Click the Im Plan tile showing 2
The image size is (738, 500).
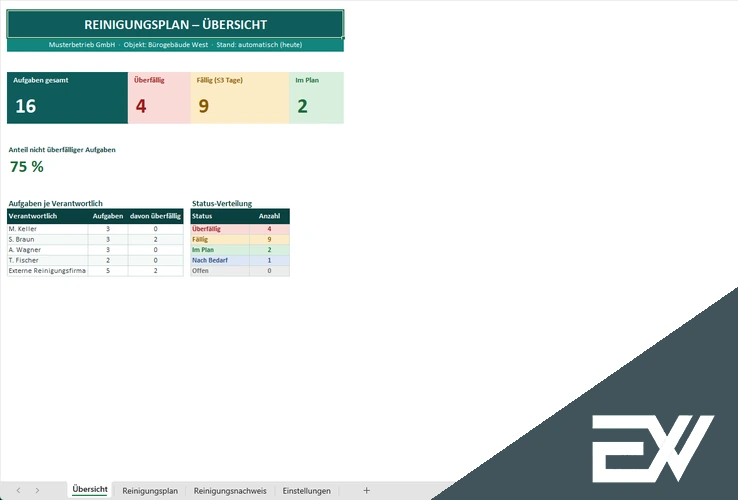(317, 98)
